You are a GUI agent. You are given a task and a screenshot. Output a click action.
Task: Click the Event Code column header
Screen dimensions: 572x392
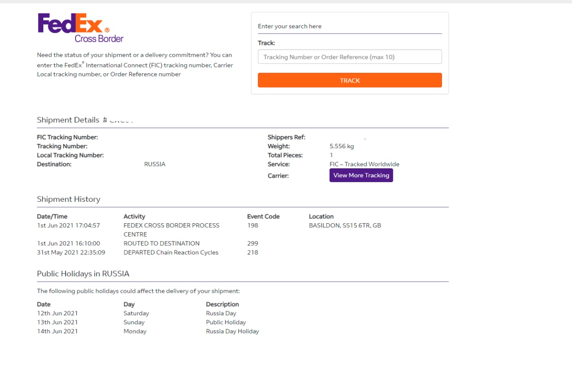263,217
